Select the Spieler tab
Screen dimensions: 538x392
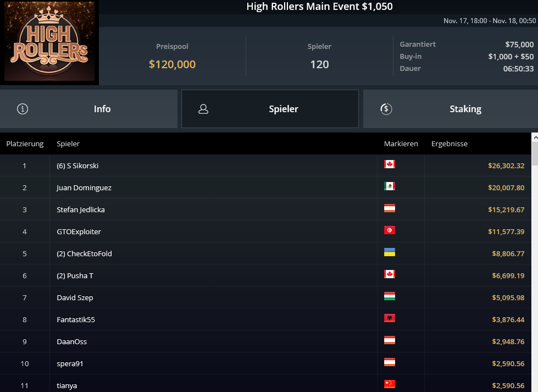coord(270,109)
